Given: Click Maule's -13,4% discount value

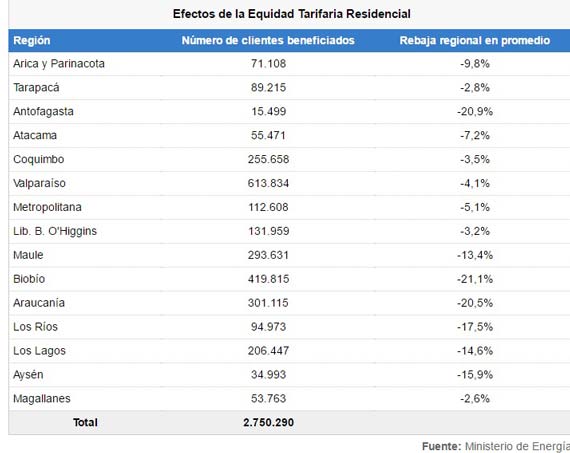Looking at the screenshot, I should point(475,255).
